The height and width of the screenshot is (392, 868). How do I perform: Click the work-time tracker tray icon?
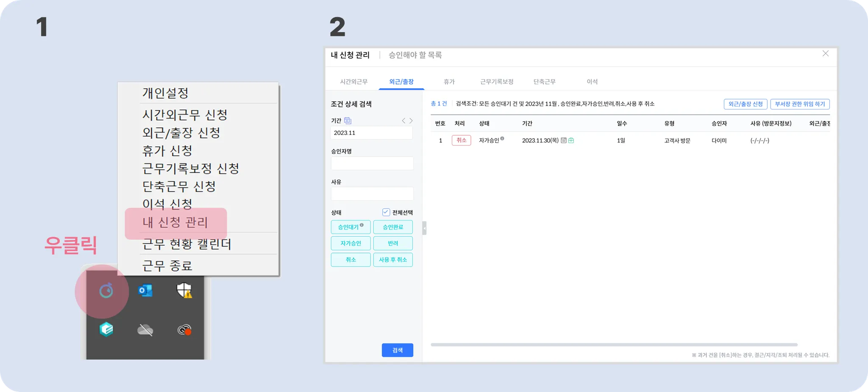pos(106,291)
